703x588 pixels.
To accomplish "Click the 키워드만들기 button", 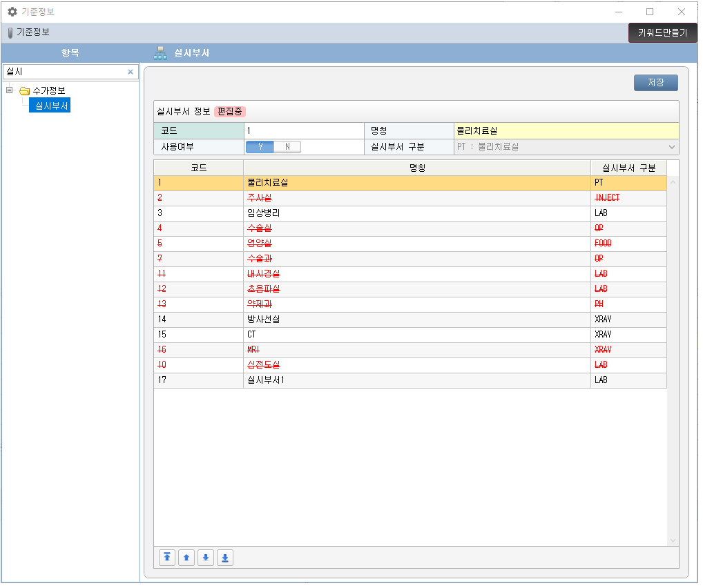I will (x=662, y=32).
